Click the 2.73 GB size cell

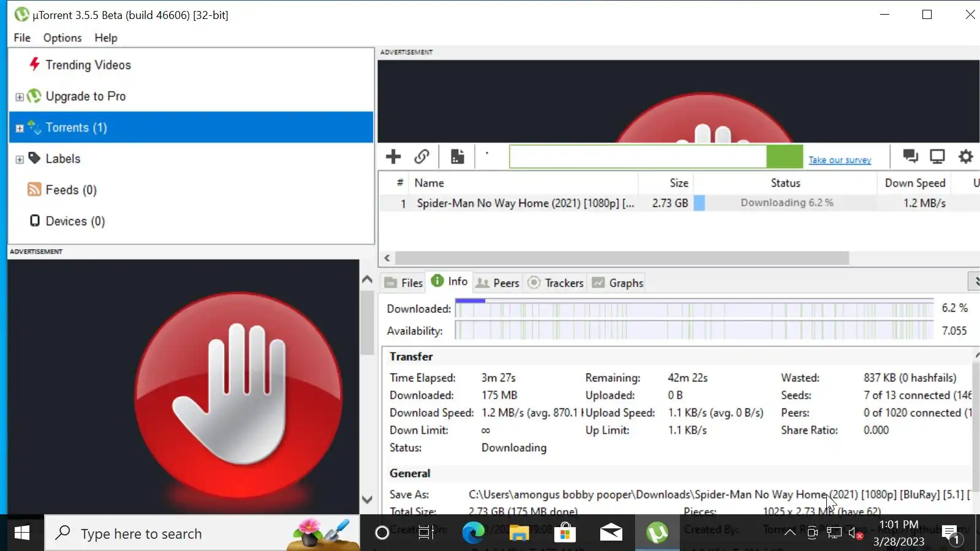(670, 203)
